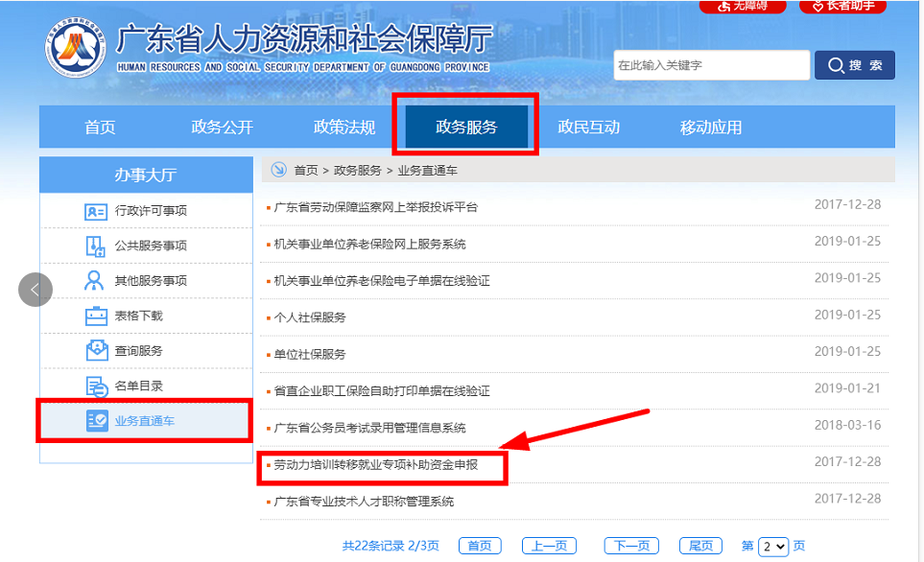924x562 pixels.
Task: Select 业务直通车 in the sidebar
Action: coord(146,421)
